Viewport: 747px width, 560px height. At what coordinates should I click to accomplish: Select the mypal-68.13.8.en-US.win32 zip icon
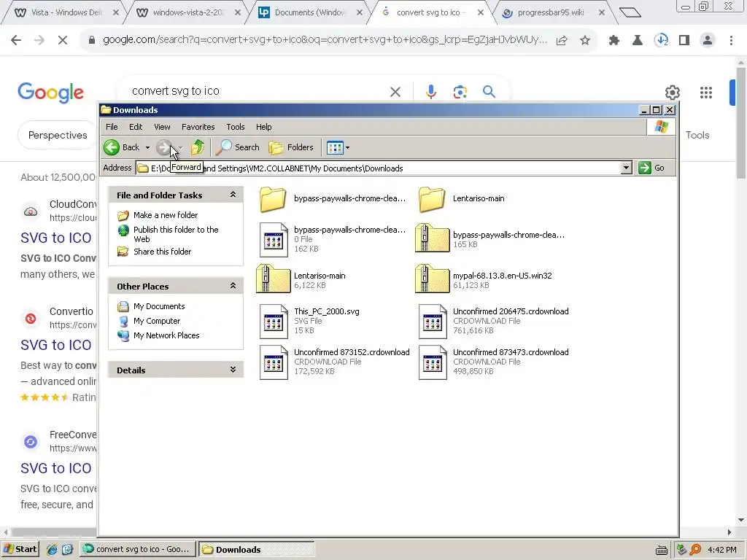[x=432, y=279]
